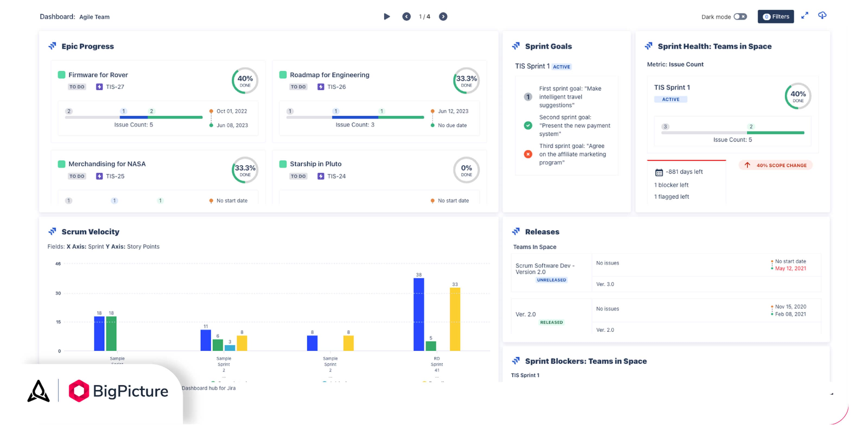This screenshot has height=431, width=868.
Task: Click the Agile Team dashboard name
Action: click(x=94, y=17)
